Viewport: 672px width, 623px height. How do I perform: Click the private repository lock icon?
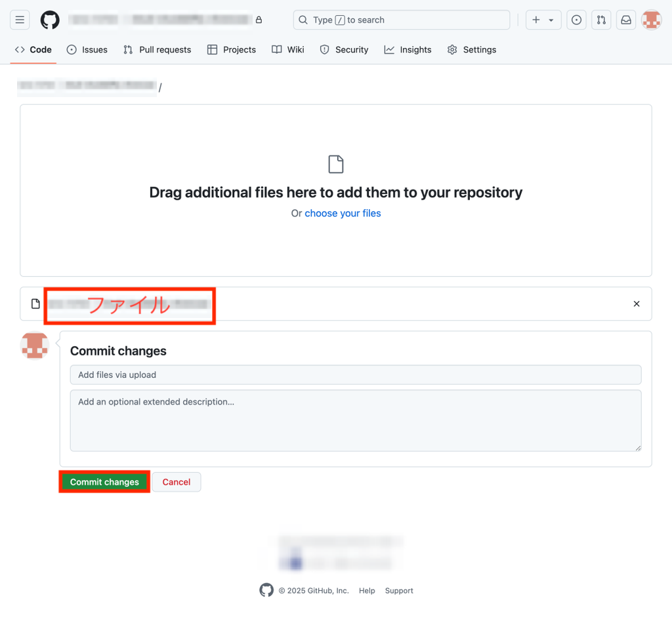[259, 20]
